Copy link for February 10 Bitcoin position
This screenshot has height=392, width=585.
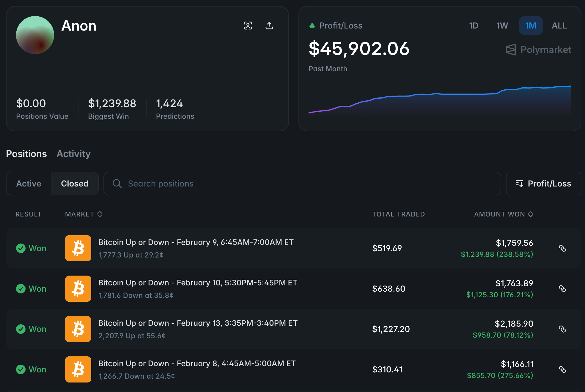562,289
